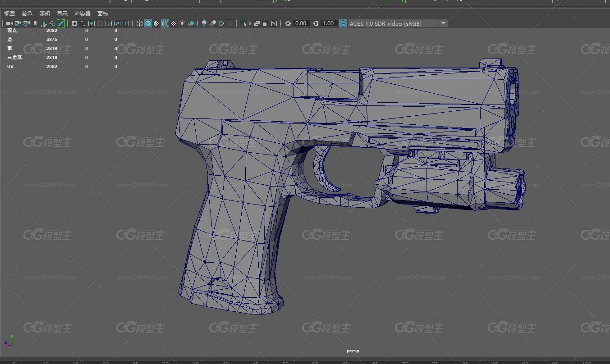The width and height of the screenshot is (610, 364).
Task: Toggle the Shadows icon
Action: coord(191,23)
